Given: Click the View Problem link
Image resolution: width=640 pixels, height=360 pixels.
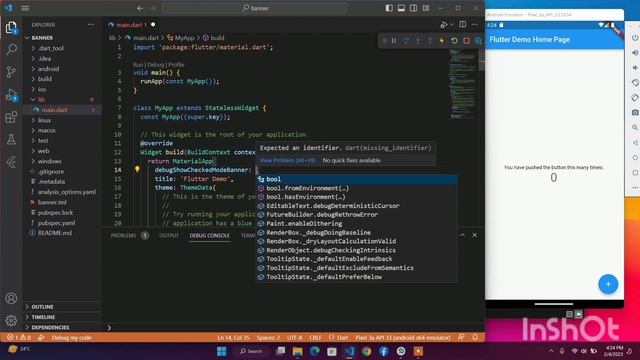Looking at the screenshot, I should 288,160.
